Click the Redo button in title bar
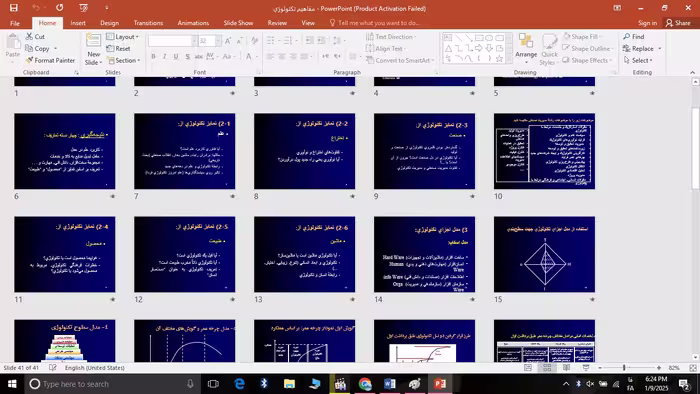This screenshot has height=394, width=700. tap(59, 8)
